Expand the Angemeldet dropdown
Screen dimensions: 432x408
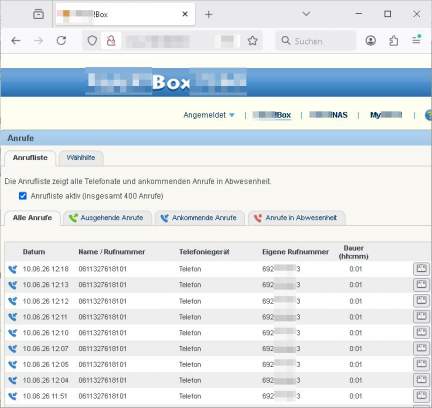click(x=209, y=115)
